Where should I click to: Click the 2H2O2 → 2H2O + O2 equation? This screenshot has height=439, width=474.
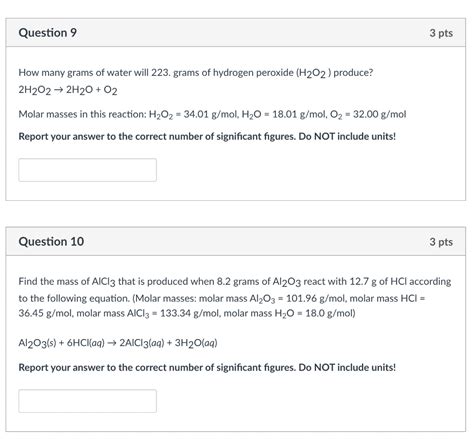68,90
